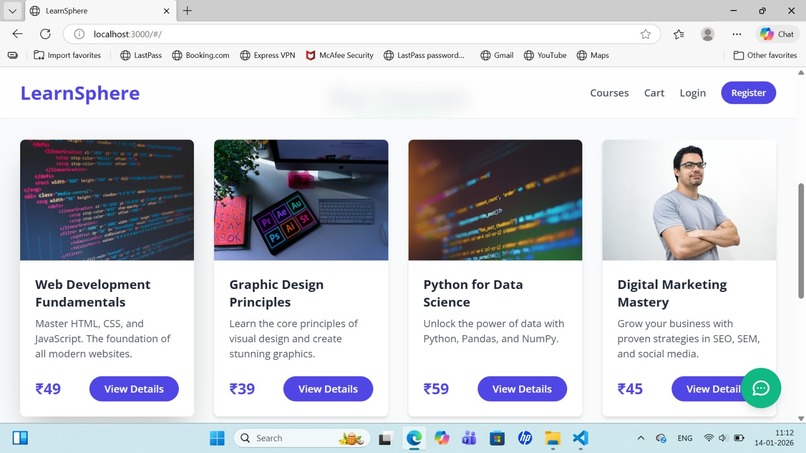Click the Graphic Design course thumbnail
Viewport: 806px width, 453px height.
[301, 200]
